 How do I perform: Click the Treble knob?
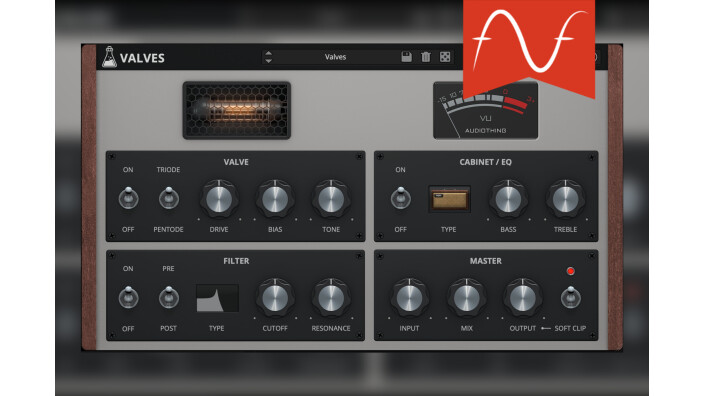[x=565, y=199]
